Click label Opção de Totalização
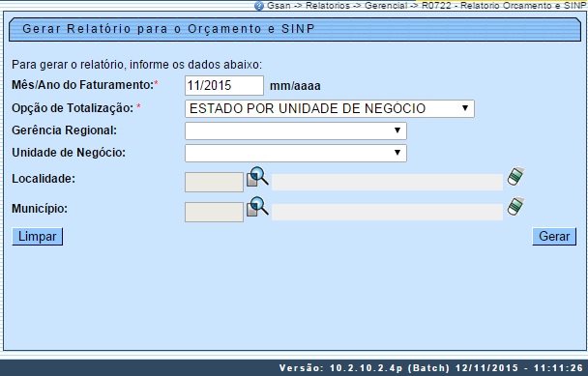This screenshot has width=588, height=376. [x=73, y=108]
